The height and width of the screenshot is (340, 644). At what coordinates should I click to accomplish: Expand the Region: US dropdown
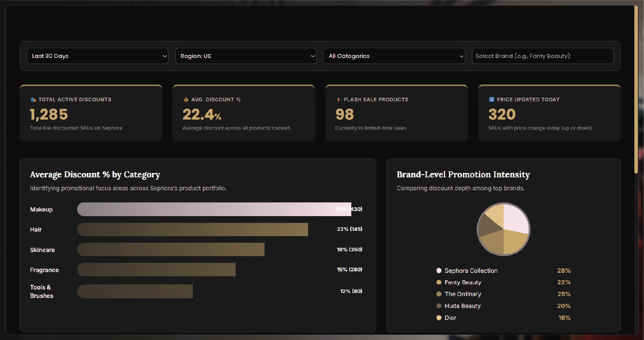click(246, 56)
